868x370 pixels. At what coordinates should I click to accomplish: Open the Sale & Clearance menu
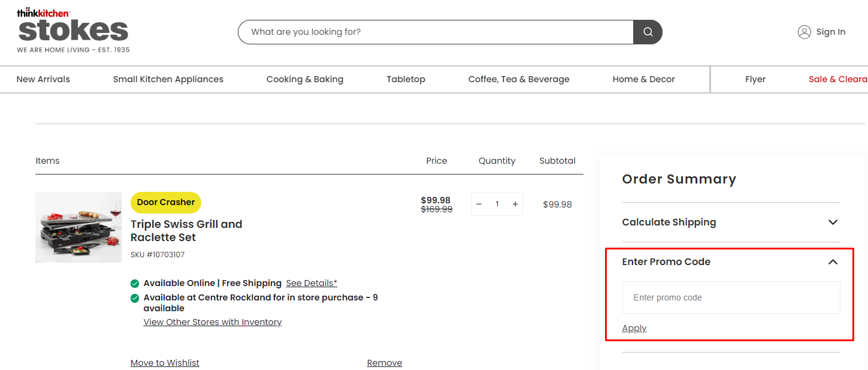pos(838,79)
